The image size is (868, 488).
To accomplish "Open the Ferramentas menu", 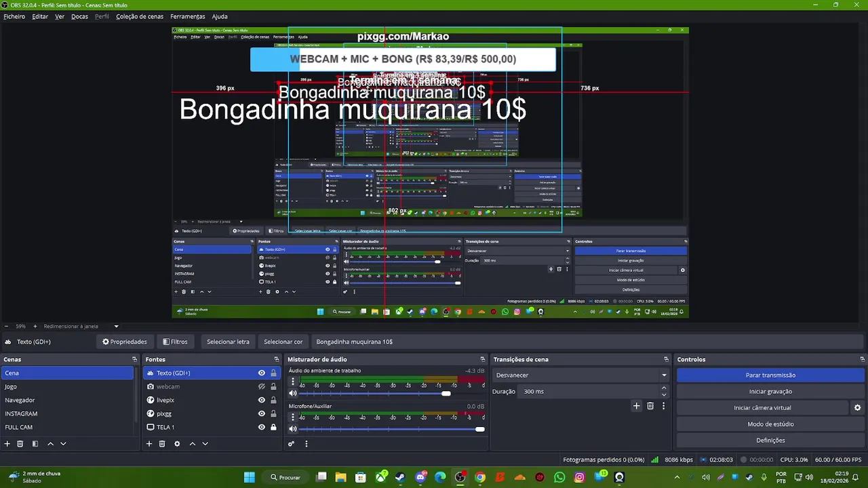I will (x=188, y=16).
